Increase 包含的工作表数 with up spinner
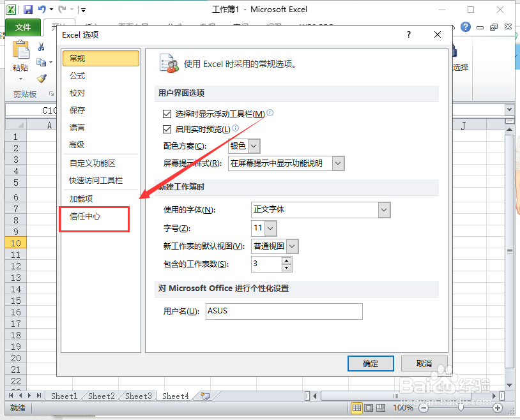This screenshot has height=420, width=520. 287,260
